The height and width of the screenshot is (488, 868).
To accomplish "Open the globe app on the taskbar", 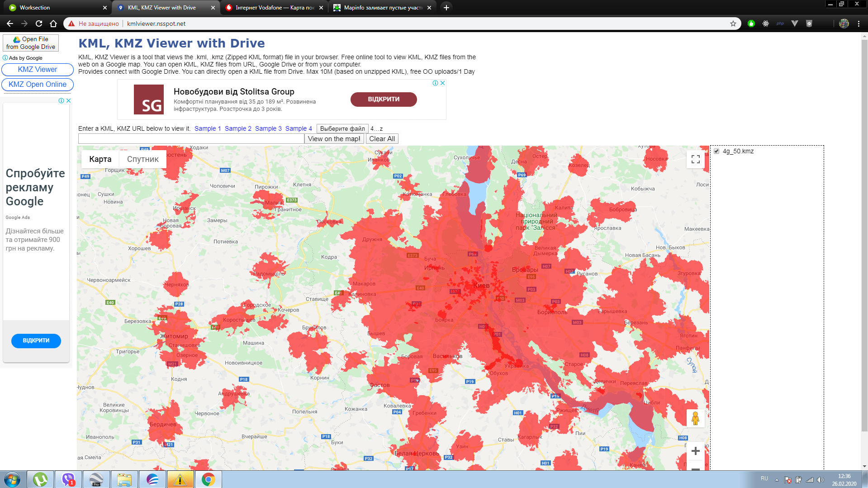I will (x=152, y=479).
